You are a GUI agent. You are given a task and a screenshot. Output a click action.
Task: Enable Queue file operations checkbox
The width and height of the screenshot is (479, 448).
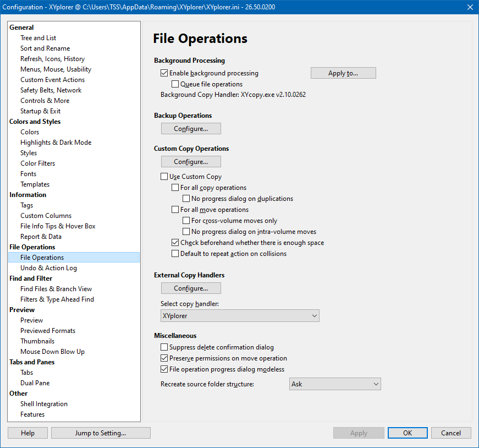(175, 84)
